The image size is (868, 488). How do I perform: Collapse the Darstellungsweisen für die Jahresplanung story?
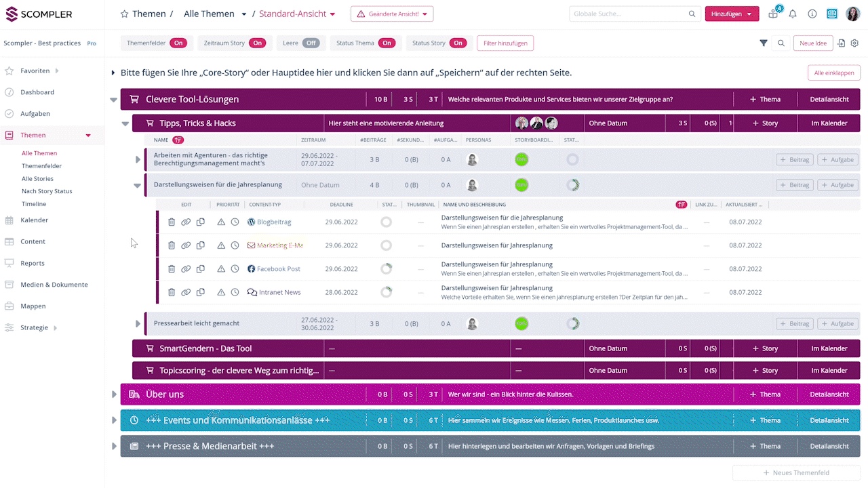(x=138, y=186)
